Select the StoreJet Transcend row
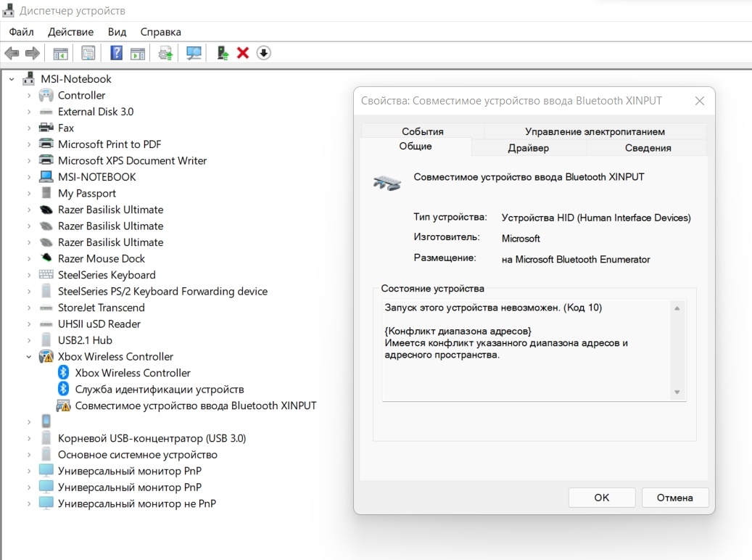 (102, 308)
